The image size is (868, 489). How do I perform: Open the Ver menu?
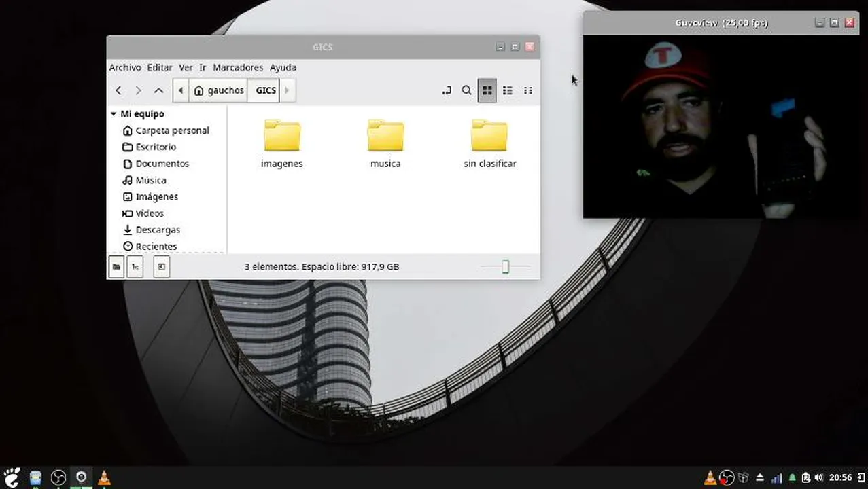(x=186, y=68)
